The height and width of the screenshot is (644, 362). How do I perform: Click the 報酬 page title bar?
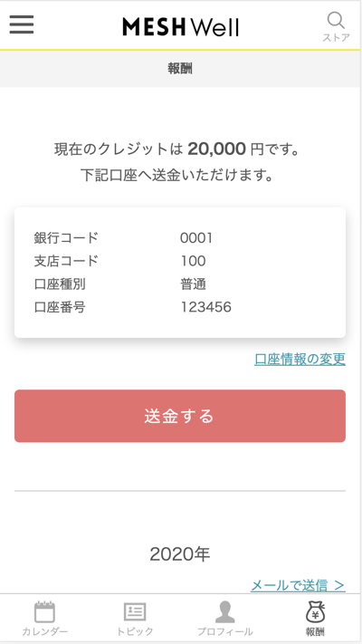pyautogui.click(x=180, y=69)
